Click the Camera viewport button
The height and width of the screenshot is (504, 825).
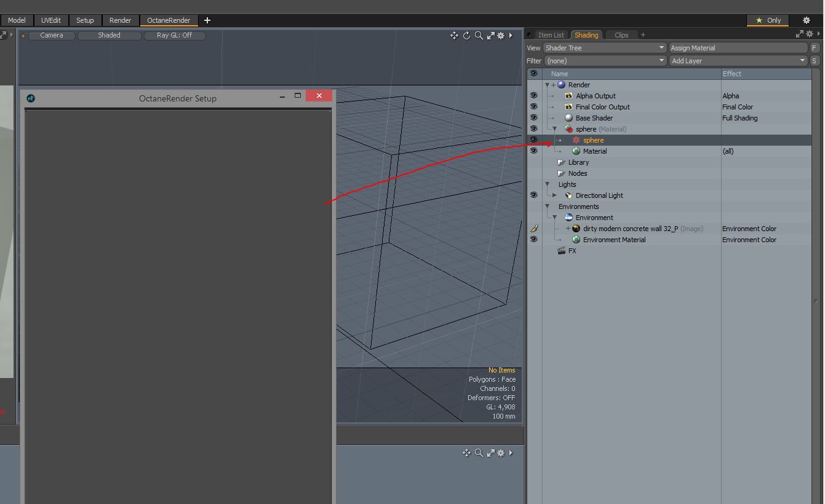tap(52, 36)
